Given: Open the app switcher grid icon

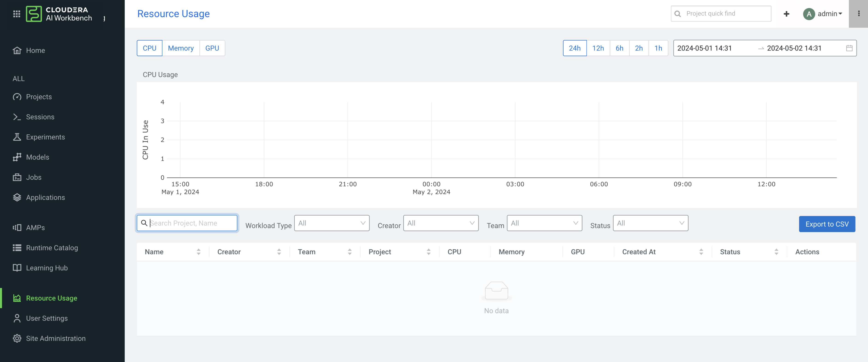Looking at the screenshot, I should point(17,14).
